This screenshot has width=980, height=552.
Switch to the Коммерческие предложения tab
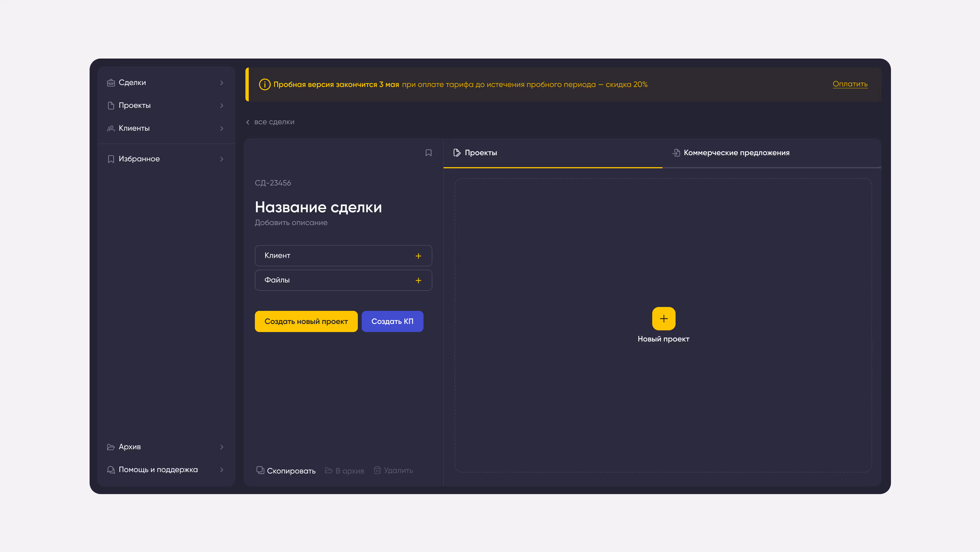pyautogui.click(x=736, y=153)
